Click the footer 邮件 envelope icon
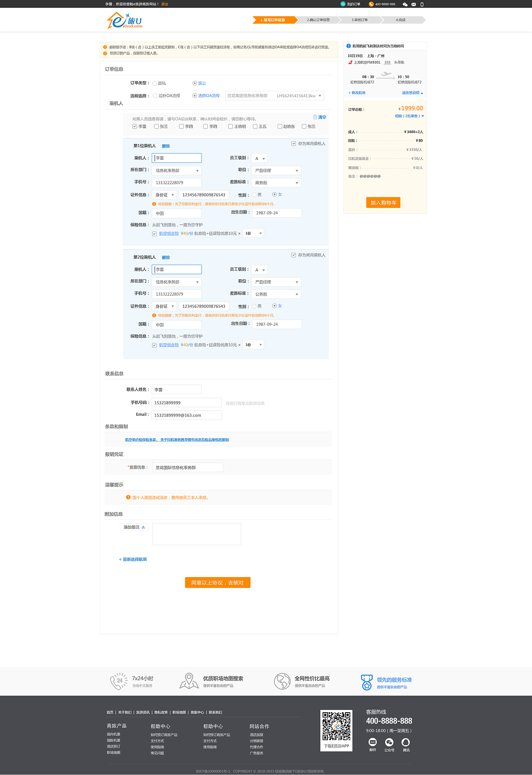The height and width of the screenshot is (775, 532). tap(373, 742)
